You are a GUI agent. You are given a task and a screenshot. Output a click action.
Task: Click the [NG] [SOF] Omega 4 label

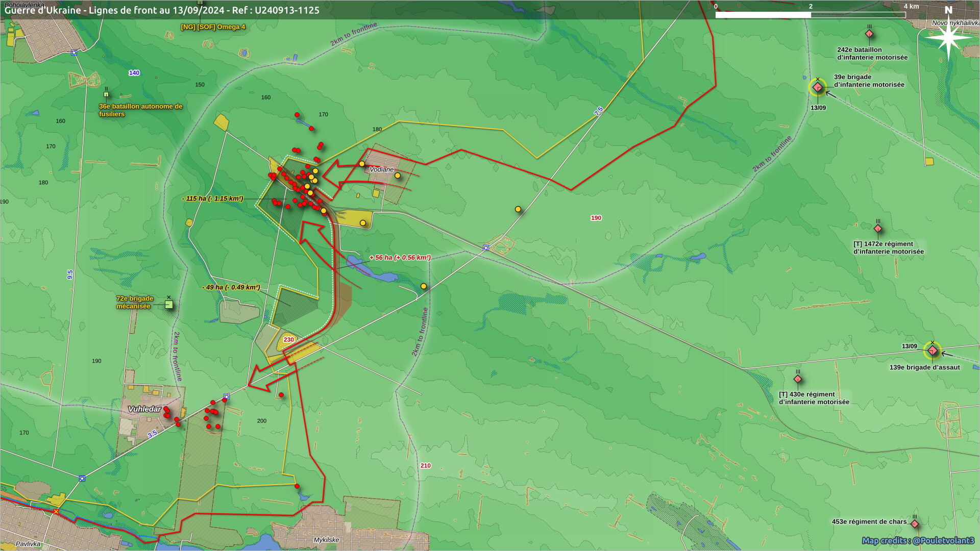(x=213, y=27)
